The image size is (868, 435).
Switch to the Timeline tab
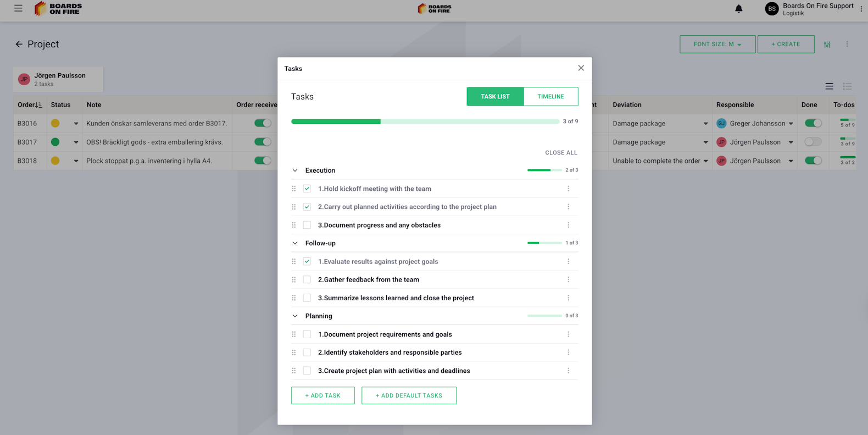click(x=550, y=96)
